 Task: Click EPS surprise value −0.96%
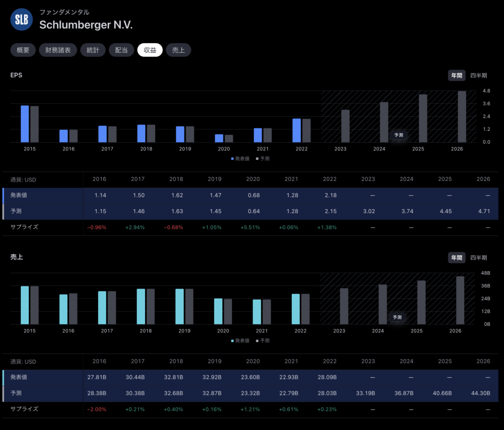[97, 227]
